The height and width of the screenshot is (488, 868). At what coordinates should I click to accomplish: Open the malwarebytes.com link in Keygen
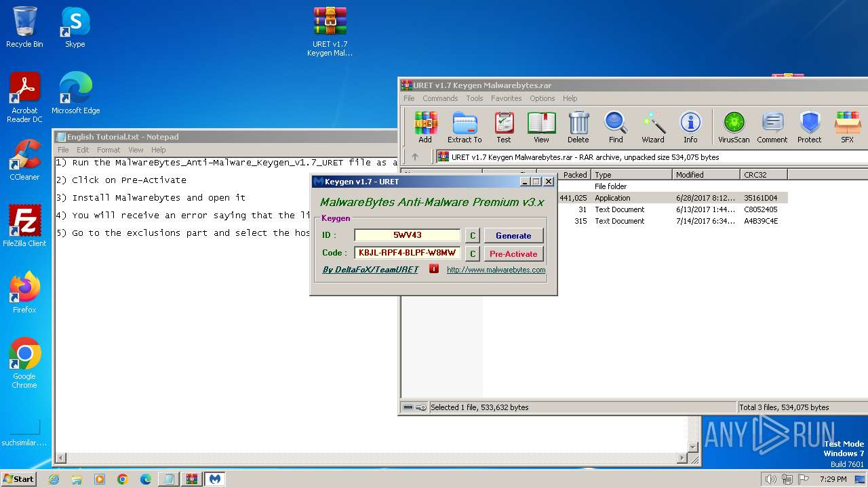click(x=496, y=270)
